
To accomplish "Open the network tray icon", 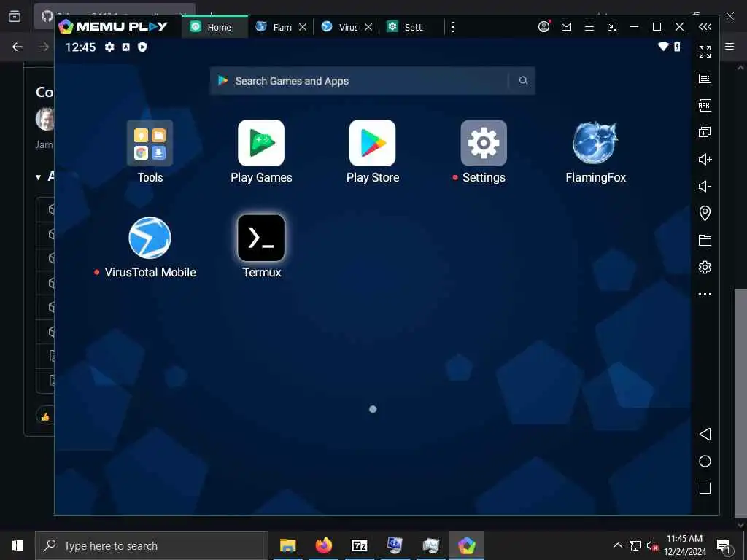I will click(635, 545).
